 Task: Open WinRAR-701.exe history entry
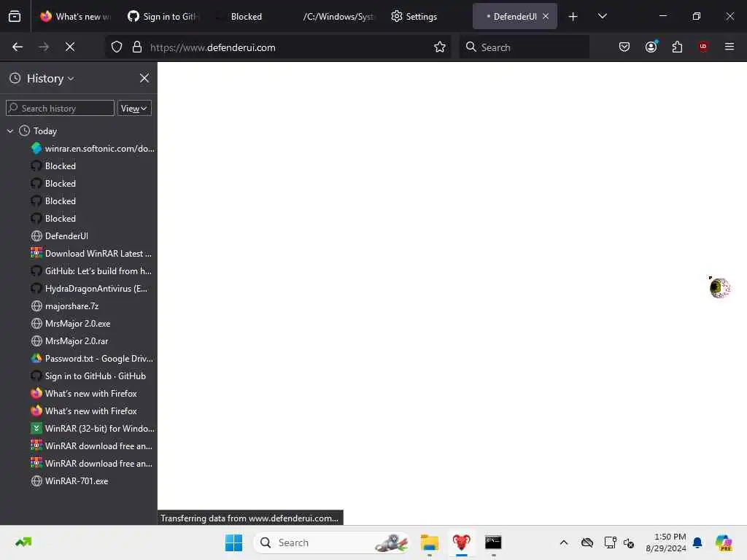(x=69, y=481)
